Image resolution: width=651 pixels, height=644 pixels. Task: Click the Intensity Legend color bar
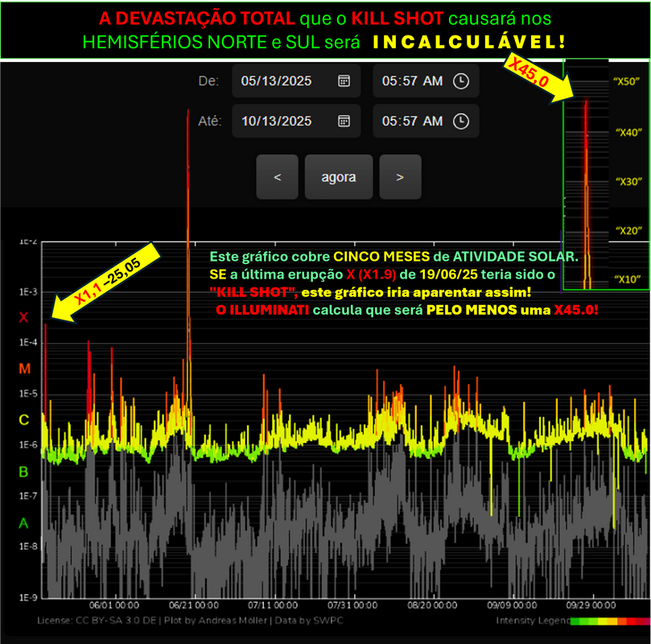(609, 621)
